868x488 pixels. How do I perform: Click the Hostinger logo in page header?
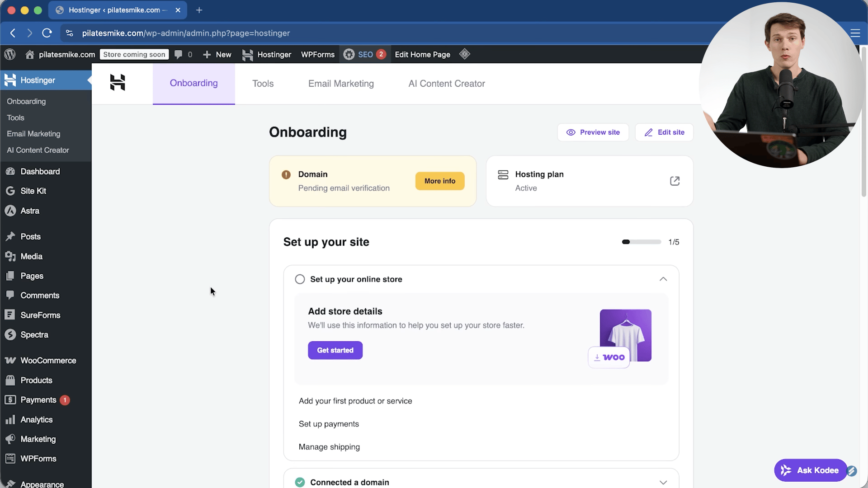[x=118, y=83]
